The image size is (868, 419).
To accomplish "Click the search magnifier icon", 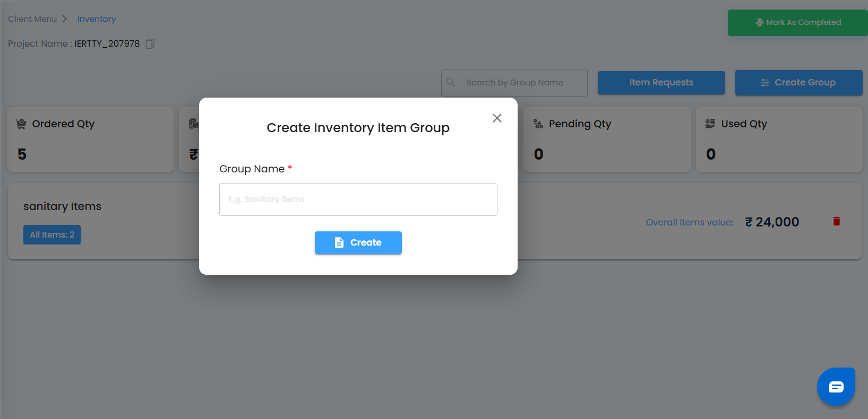I will point(451,82).
